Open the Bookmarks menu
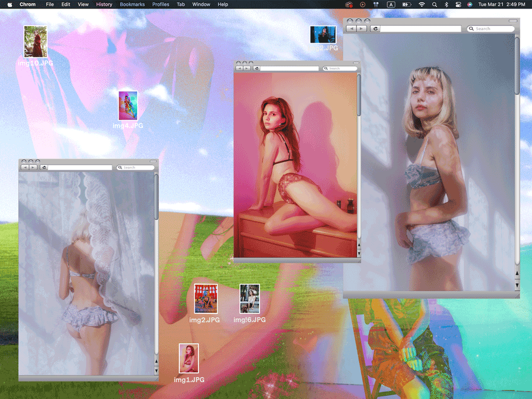The width and height of the screenshot is (532, 399). tap(132, 4)
